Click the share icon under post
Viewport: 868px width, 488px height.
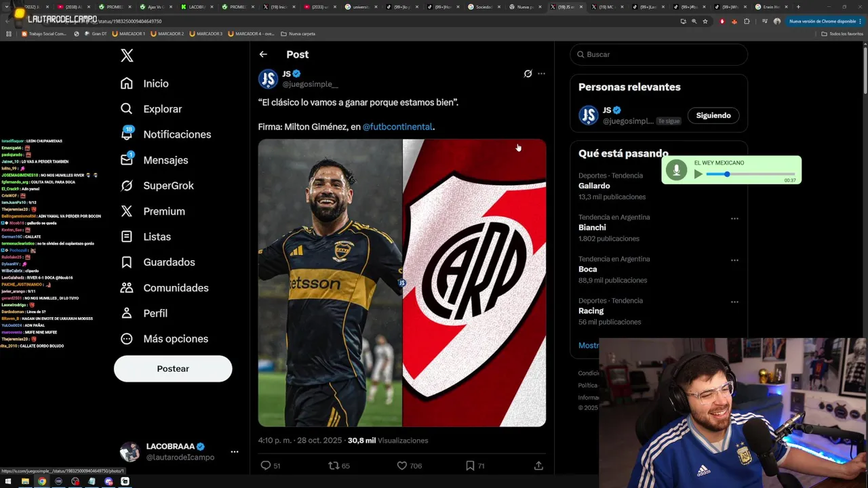(538, 466)
